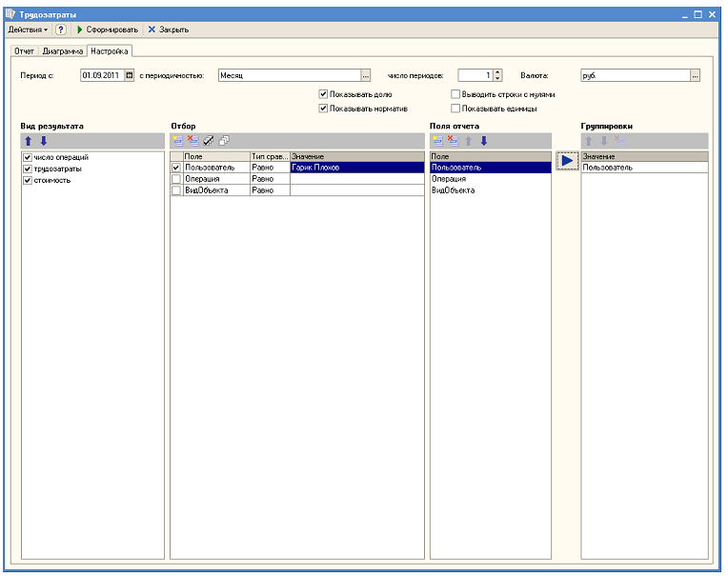This screenshot has height=576, width=728.
Task: Click the Сформировать (generate) button
Action: tap(108, 30)
